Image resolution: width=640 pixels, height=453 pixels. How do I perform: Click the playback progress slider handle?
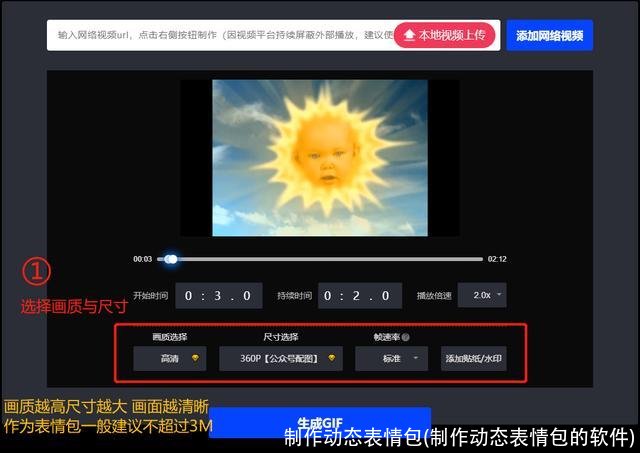pos(172,259)
